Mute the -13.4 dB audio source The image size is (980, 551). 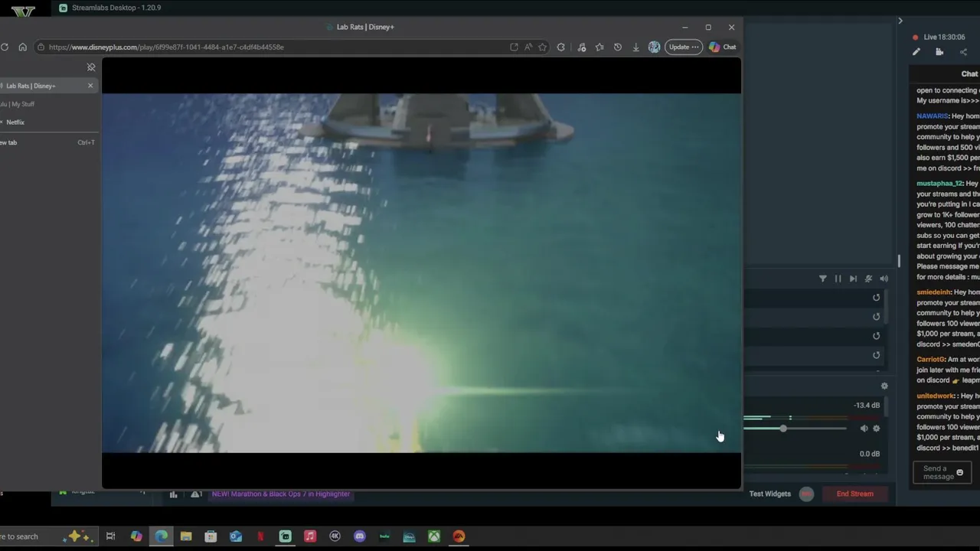864,429
